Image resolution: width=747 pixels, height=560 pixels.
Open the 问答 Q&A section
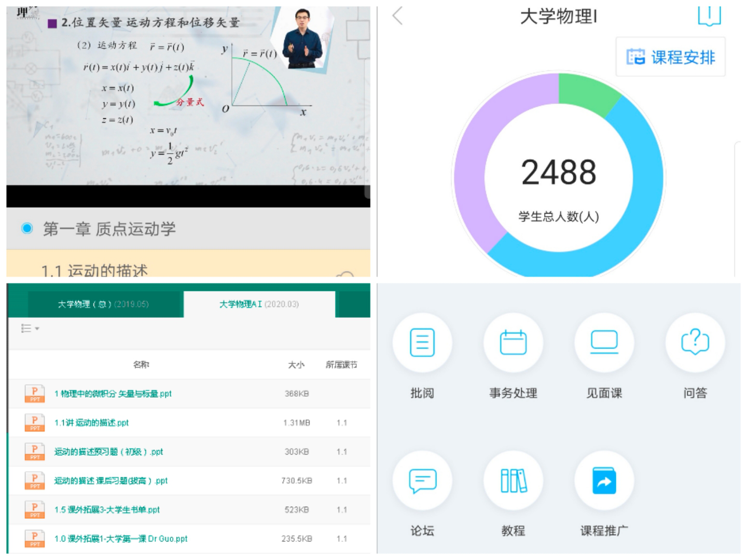coord(695,342)
